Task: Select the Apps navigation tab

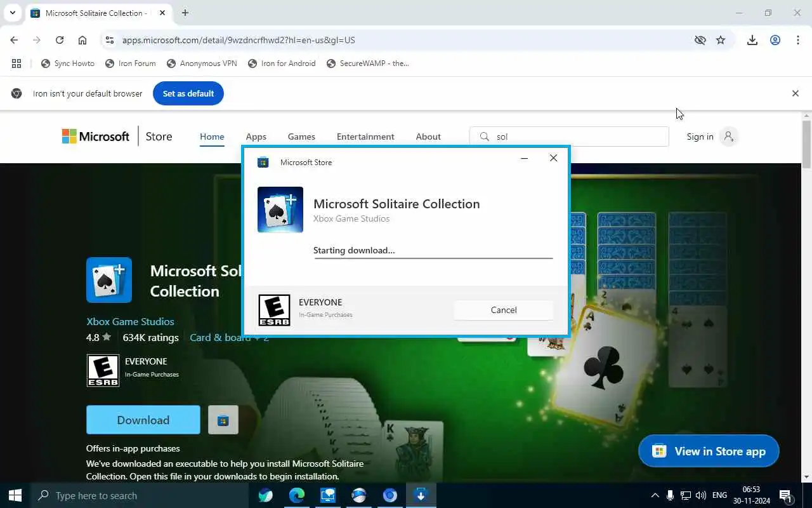Action: click(256, 137)
